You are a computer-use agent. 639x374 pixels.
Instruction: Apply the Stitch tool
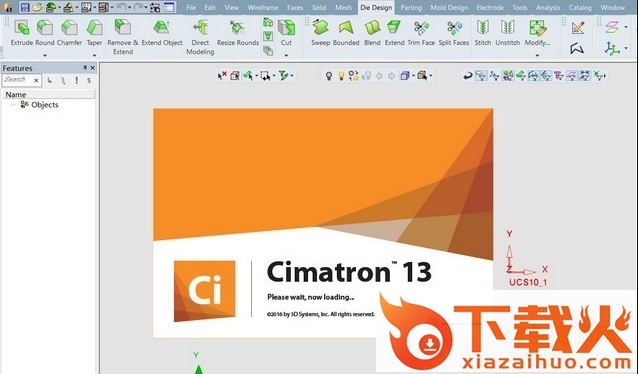[x=483, y=33]
